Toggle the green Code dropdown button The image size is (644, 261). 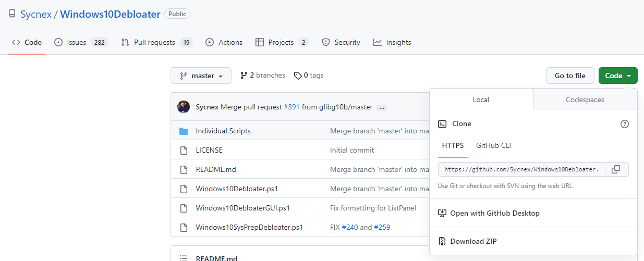click(618, 76)
